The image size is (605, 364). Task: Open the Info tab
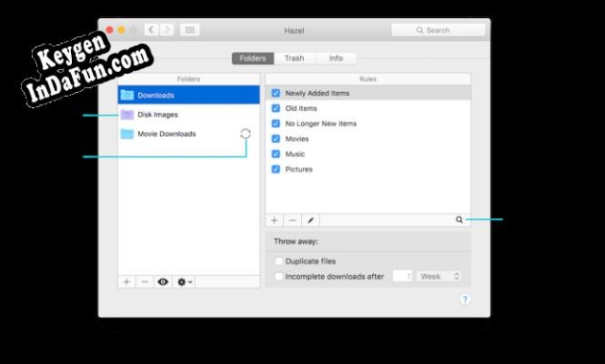(x=336, y=58)
